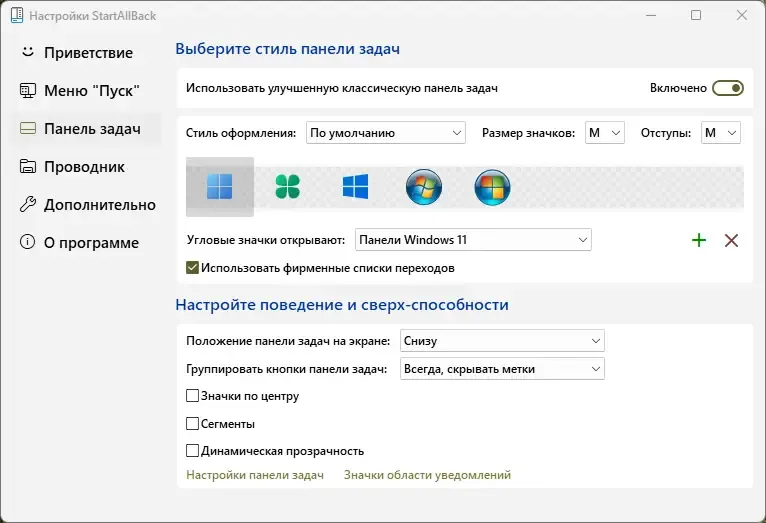Open the Положение панели задач dropdown
Screen dimensions: 766x523
[x=502, y=340]
